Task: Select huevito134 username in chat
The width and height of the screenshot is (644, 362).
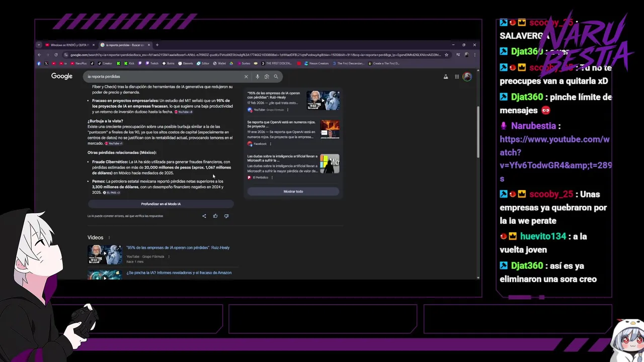Action: pyautogui.click(x=542, y=236)
